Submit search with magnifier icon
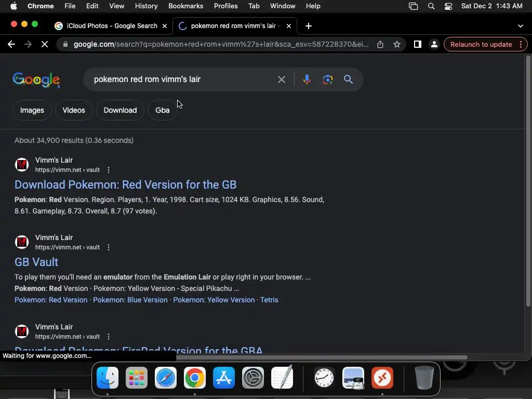This screenshot has width=532, height=399. [349, 79]
